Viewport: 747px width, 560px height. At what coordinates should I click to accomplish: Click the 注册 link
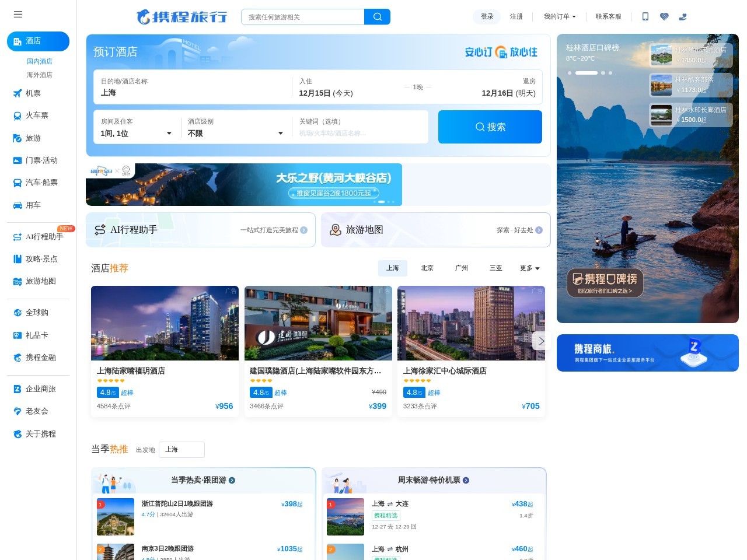point(516,17)
